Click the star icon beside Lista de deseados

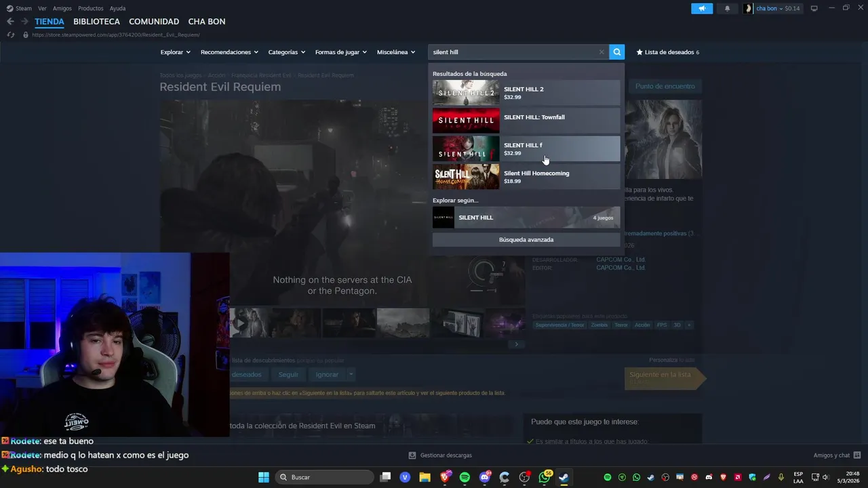(x=639, y=52)
